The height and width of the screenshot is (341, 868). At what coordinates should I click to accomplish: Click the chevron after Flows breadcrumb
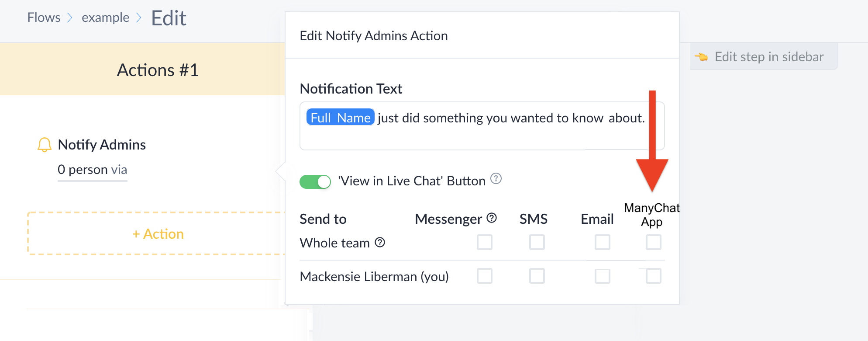tap(70, 17)
